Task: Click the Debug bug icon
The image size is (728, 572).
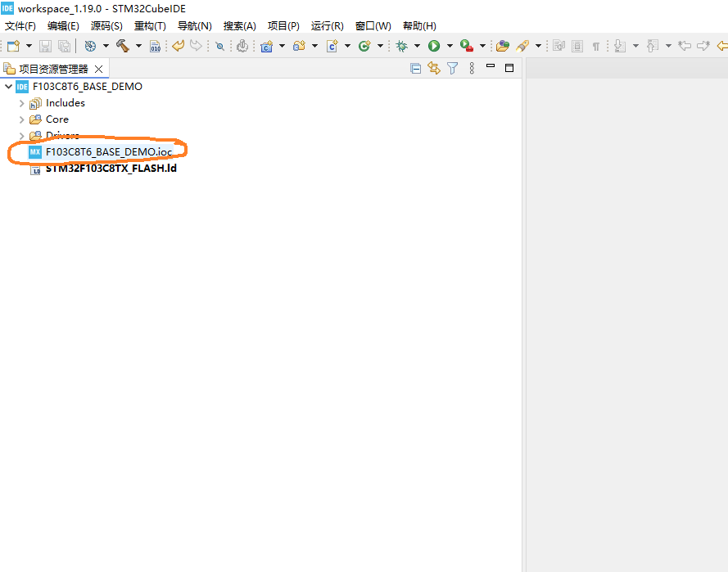Action: pyautogui.click(x=401, y=46)
